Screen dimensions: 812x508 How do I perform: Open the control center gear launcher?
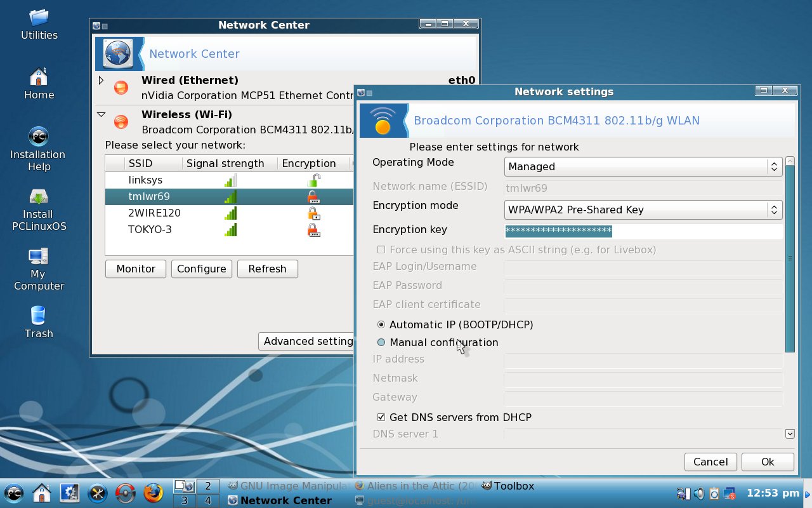point(69,492)
